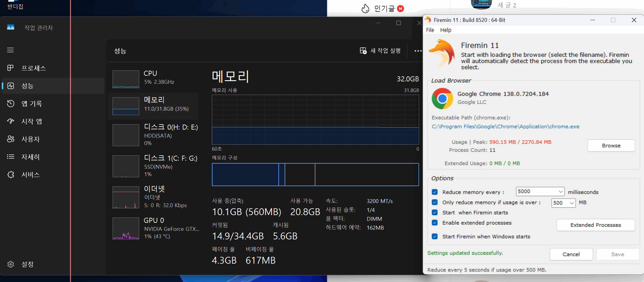Click the Google Chrome browser icon
Screen dimensions: 644x282
click(x=442, y=99)
